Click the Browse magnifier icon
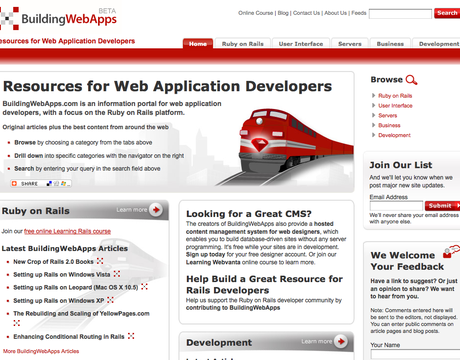Image resolution: width=460 pixels, height=360 pixels. click(x=411, y=80)
